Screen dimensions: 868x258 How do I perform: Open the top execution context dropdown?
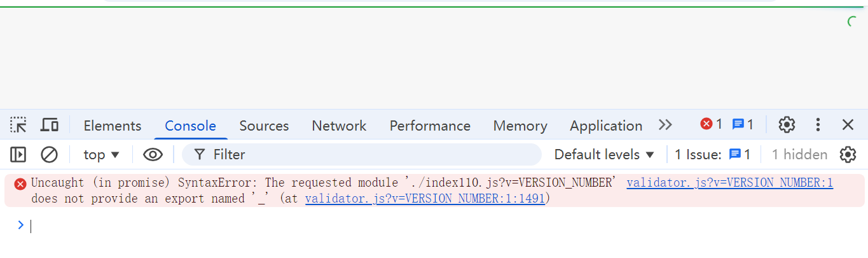point(101,154)
